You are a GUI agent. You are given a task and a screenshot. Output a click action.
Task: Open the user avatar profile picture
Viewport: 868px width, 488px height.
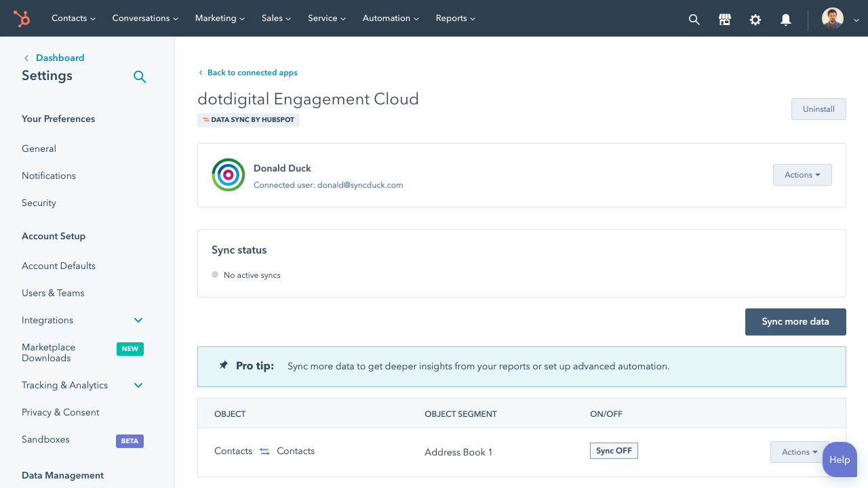point(832,18)
